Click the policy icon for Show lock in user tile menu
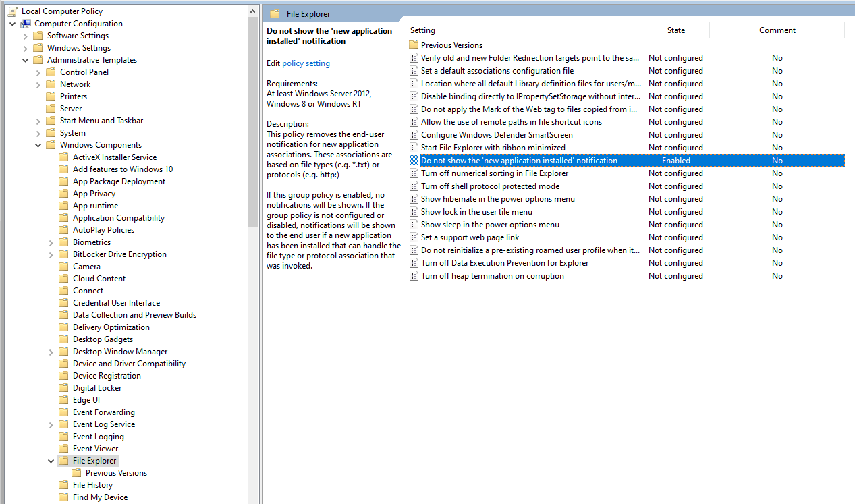Screen dimensions: 855x504 [x=414, y=212]
